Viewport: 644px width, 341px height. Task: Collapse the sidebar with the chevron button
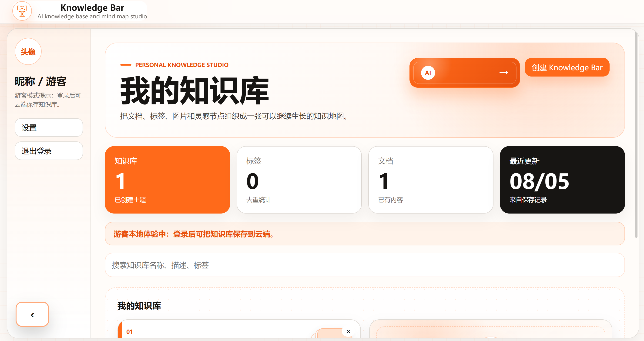(32, 314)
